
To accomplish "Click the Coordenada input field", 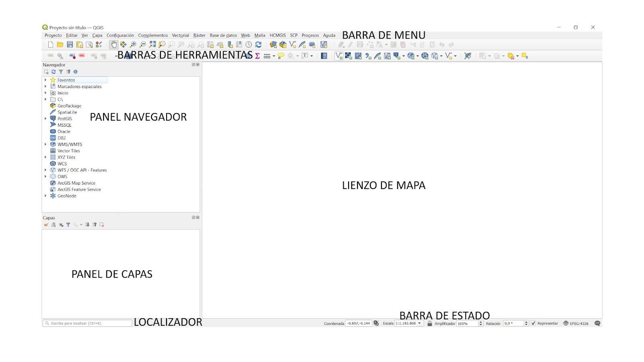I will click(359, 323).
